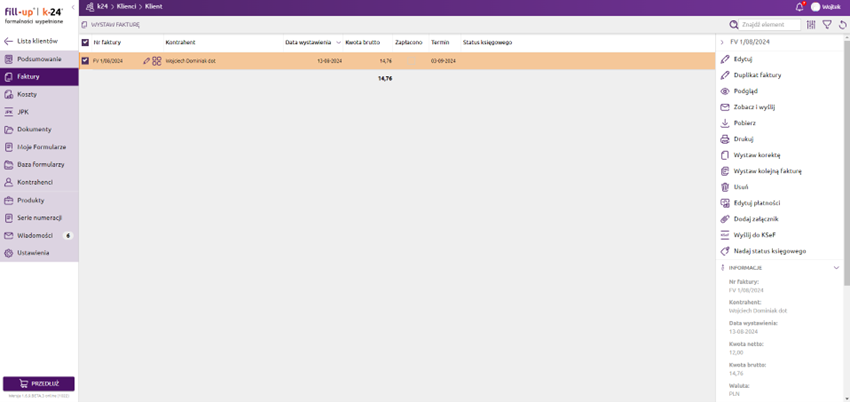Click the Znajdź element search field
Screen dimensions: 850x402
770,24
